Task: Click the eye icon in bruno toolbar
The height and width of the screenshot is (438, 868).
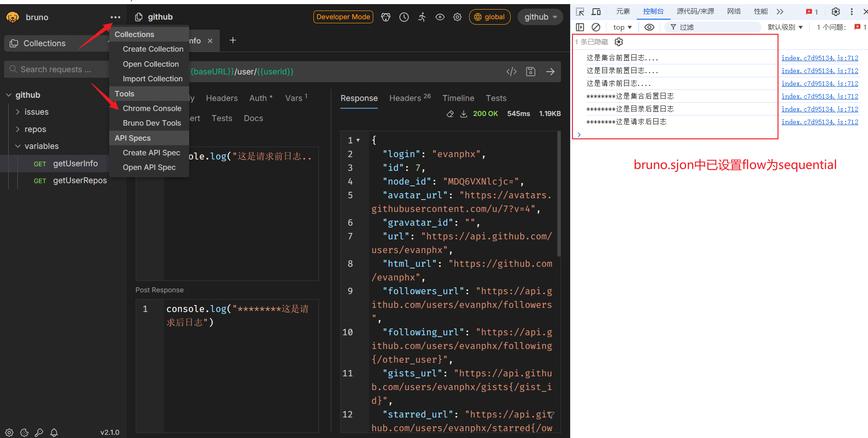Action: point(440,17)
